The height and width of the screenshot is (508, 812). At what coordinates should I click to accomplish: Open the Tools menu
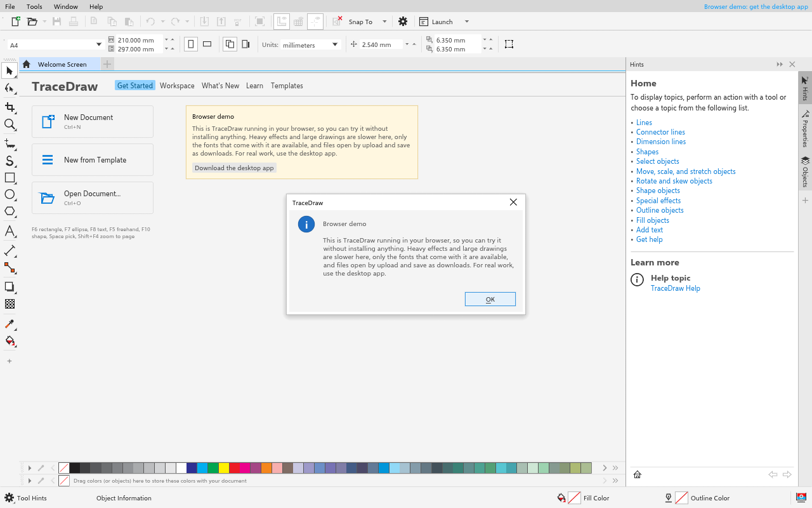(x=34, y=6)
